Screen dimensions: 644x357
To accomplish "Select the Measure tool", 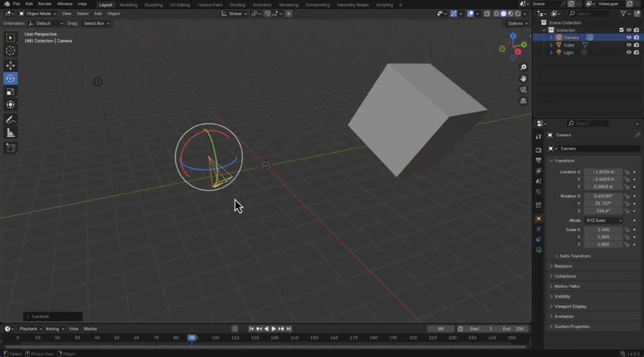I will click(10, 133).
